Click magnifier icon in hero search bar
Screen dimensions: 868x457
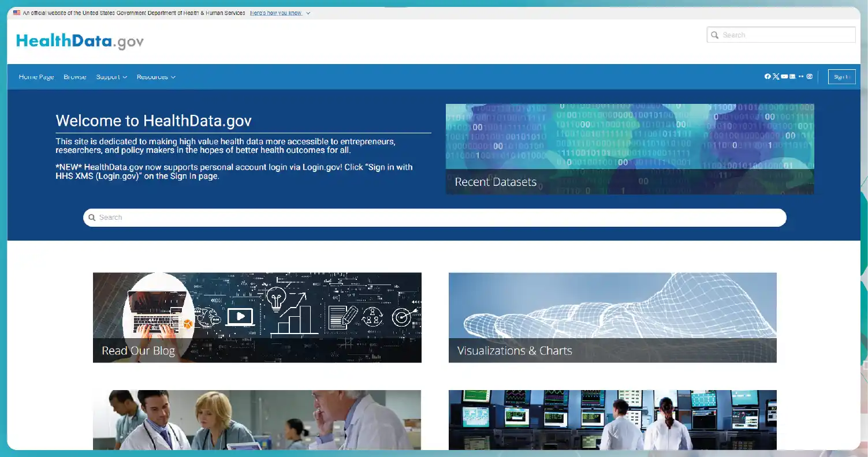point(91,218)
